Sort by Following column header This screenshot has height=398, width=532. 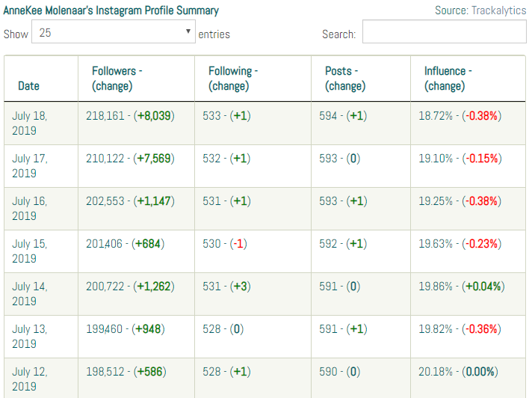tap(232, 78)
